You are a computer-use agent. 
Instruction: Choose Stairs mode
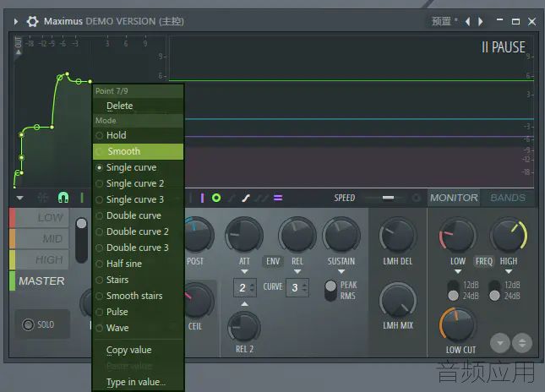138,280
